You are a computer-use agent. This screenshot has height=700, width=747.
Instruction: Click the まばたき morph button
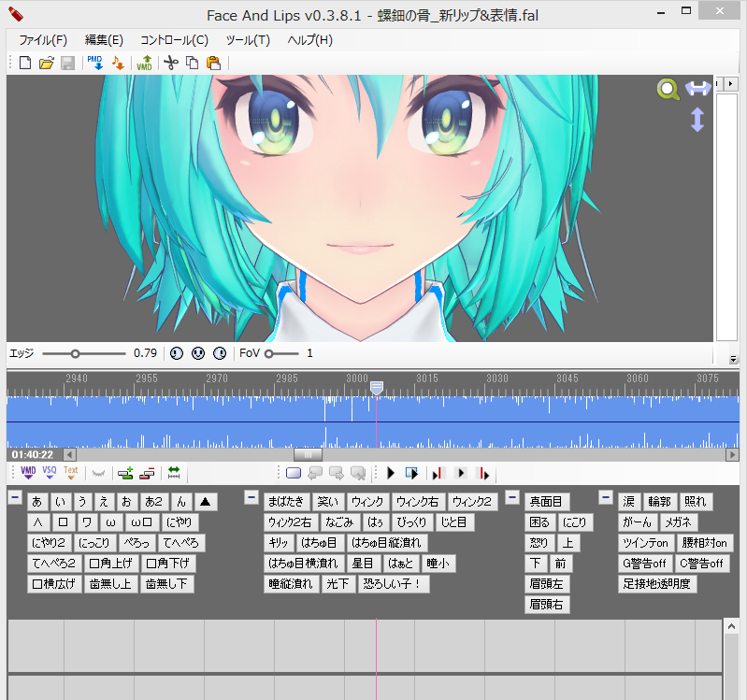point(286,502)
